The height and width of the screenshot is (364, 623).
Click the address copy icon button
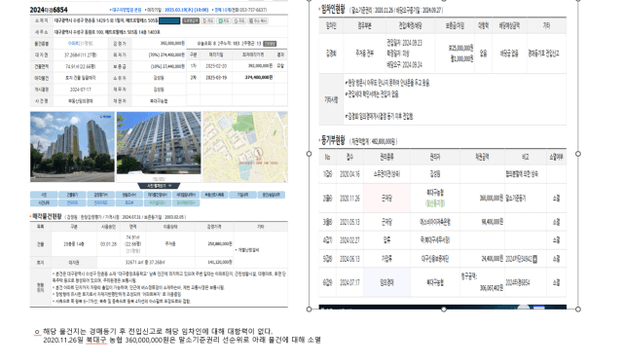pyautogui.click(x=258, y=20)
